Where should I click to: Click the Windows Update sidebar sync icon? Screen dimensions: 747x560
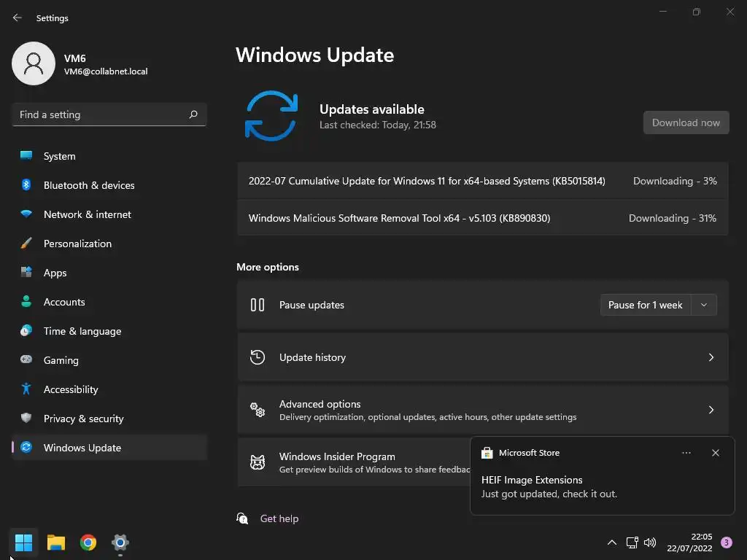[x=26, y=447]
